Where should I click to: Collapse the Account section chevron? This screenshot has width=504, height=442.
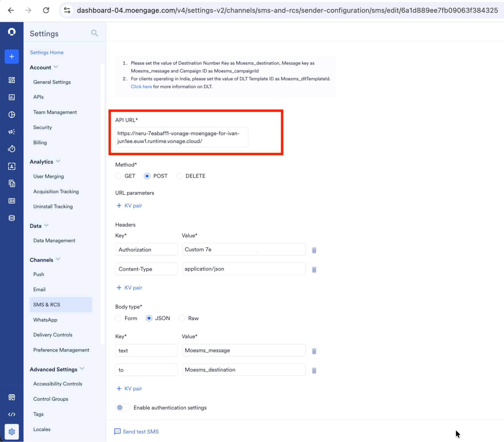(x=56, y=67)
